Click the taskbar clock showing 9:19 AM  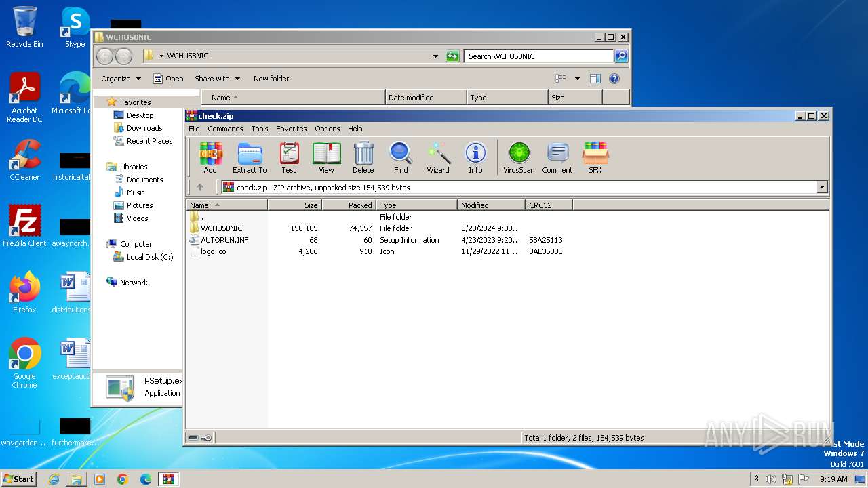pyautogui.click(x=833, y=479)
